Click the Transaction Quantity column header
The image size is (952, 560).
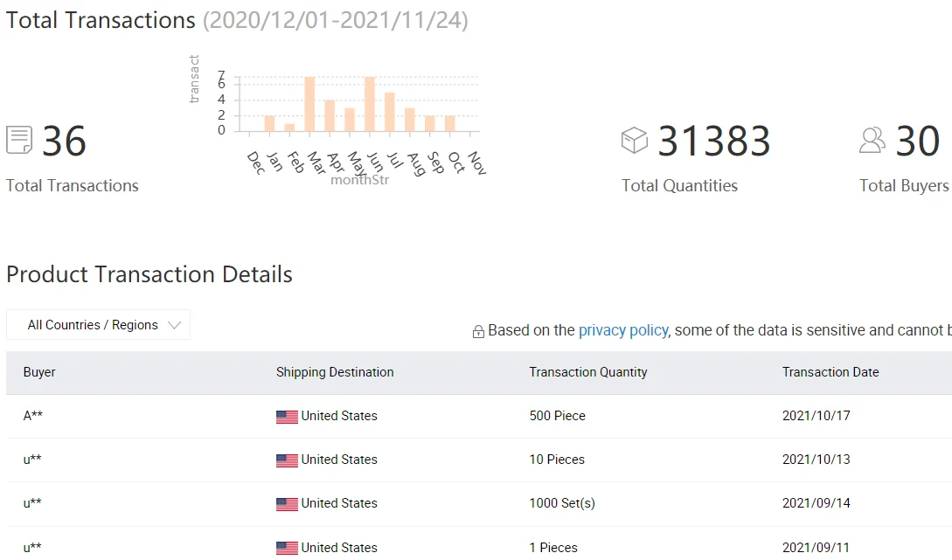point(588,372)
